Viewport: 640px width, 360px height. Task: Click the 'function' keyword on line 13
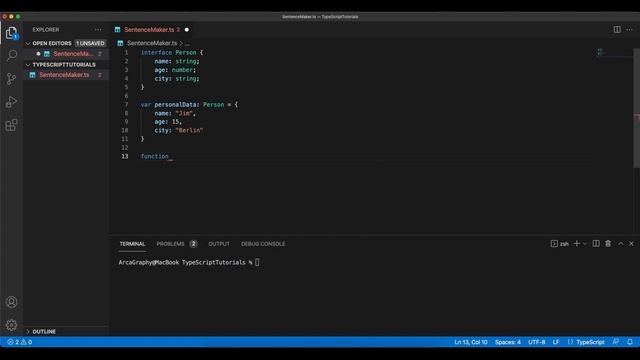click(155, 156)
